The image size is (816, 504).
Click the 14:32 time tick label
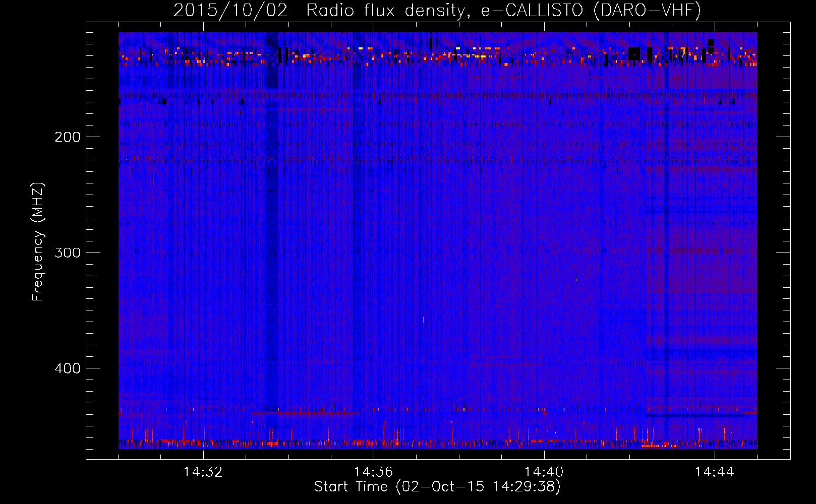pos(203,472)
